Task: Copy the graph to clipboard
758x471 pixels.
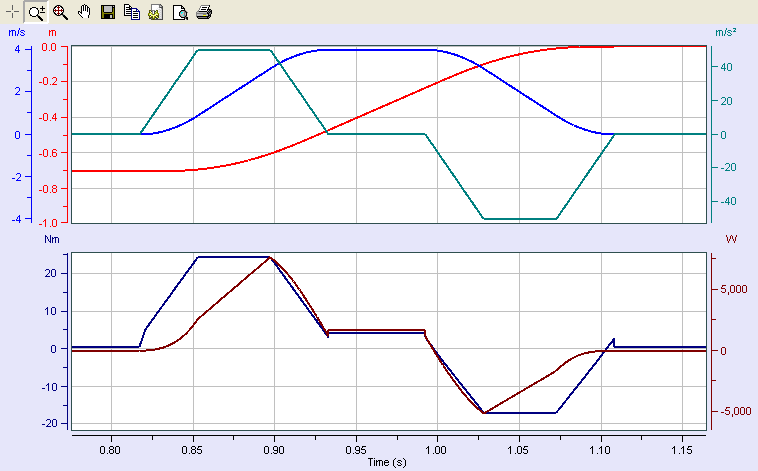Action: pos(132,12)
